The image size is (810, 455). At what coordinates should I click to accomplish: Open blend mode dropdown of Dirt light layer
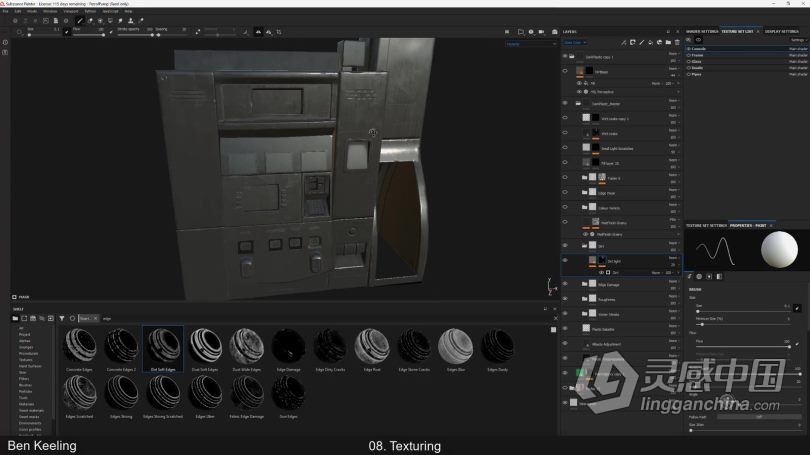pos(674,258)
